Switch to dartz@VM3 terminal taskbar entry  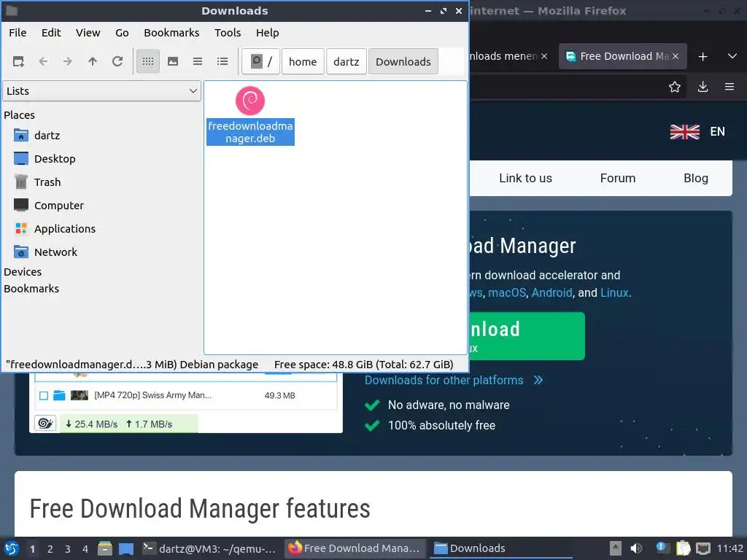(x=209, y=548)
